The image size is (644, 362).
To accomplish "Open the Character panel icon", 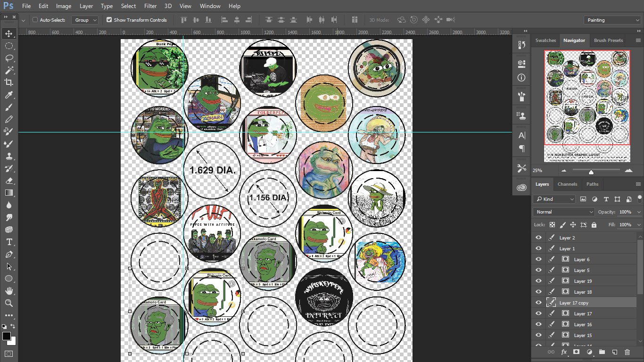I will pyautogui.click(x=521, y=135).
